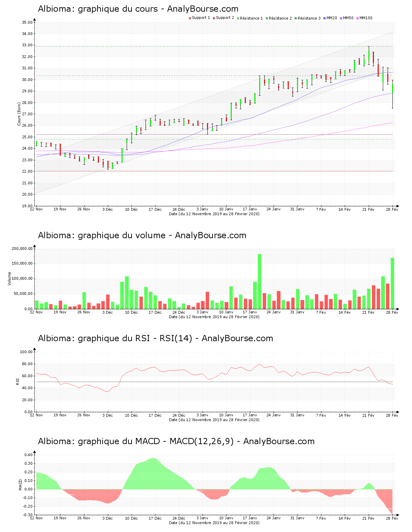Click the 'MACD' vertical axis label

pos(20,485)
